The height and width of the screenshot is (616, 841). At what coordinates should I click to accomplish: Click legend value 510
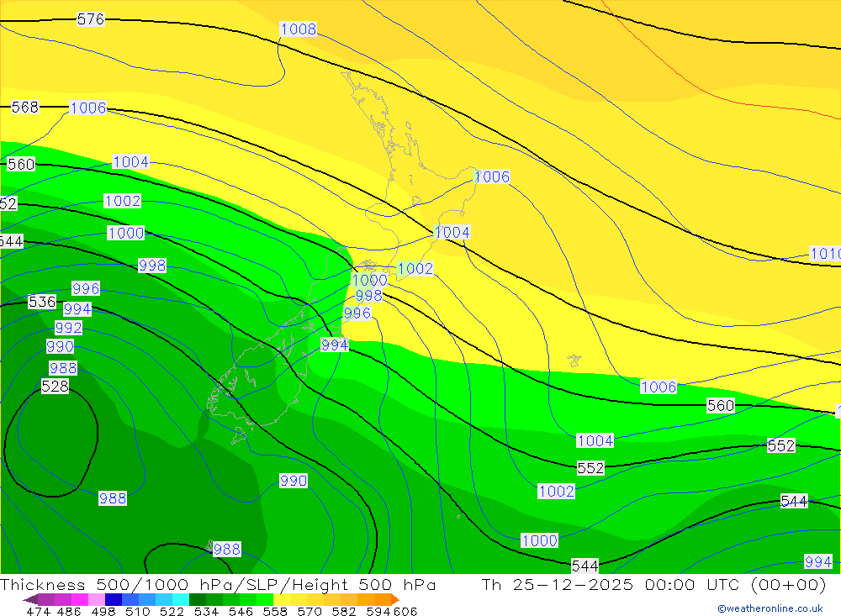138,612
